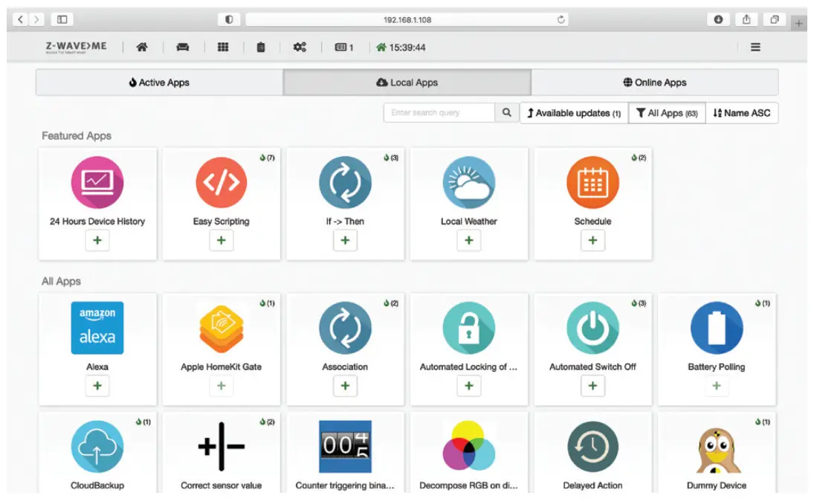Click the If -> Then app icon
The height and width of the screenshot is (504, 814).
click(345, 182)
